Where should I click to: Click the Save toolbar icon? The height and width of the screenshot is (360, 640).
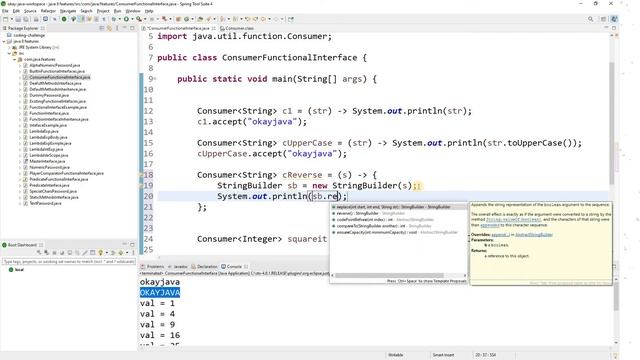18,19
